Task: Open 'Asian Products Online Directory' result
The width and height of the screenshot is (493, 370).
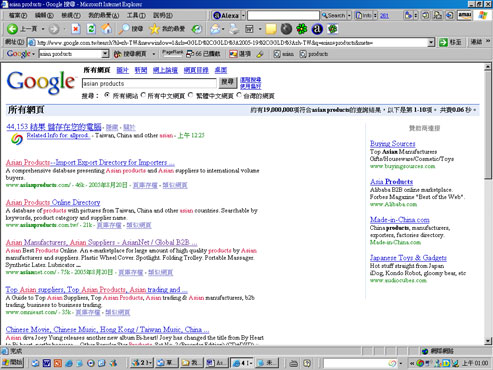Action: [53, 202]
